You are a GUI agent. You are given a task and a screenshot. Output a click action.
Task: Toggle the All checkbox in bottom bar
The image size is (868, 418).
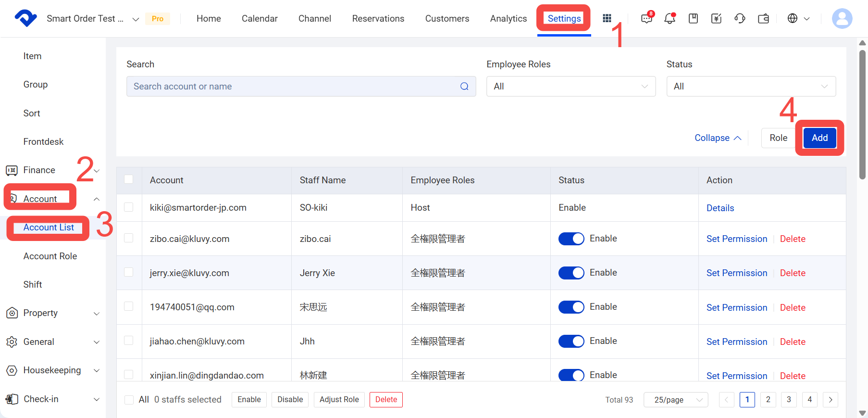(x=129, y=400)
